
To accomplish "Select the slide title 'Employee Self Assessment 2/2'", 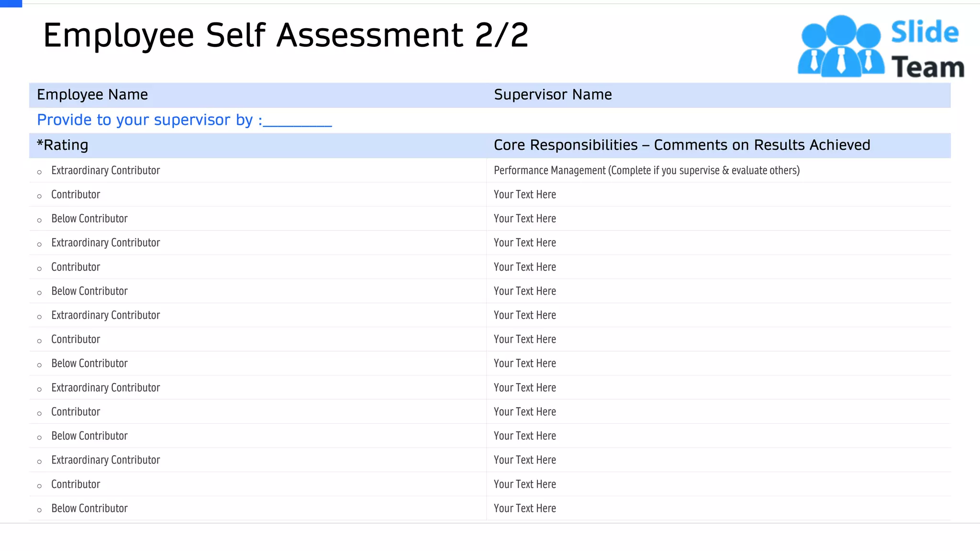I will tap(286, 35).
